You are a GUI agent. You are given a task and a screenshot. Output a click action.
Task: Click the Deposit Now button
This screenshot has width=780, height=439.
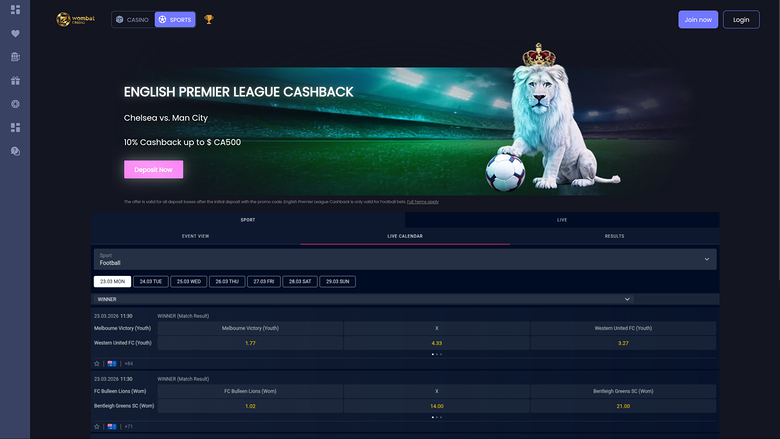point(153,170)
